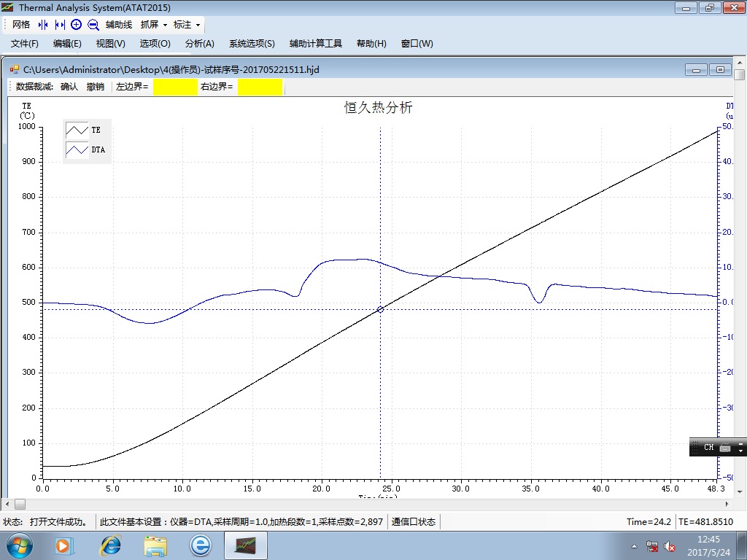The width and height of the screenshot is (747, 560).
Task: Click the horizontal compress icon in toolbar
Action: [x=42, y=25]
